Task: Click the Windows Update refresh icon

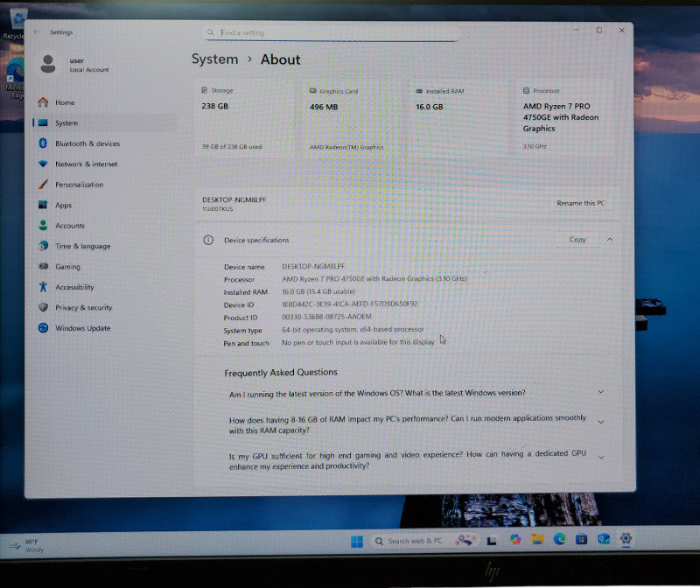Action: [x=43, y=328]
